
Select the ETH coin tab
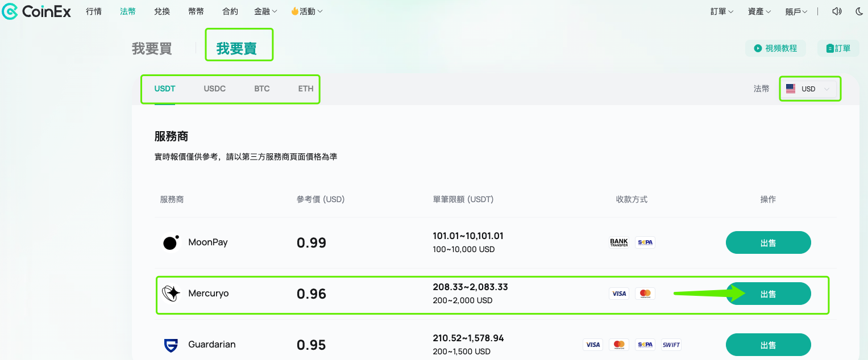point(306,89)
